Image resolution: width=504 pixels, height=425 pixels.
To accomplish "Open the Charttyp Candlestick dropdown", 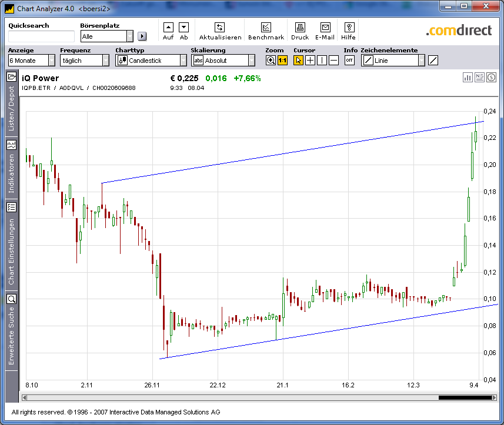I will coord(183,60).
